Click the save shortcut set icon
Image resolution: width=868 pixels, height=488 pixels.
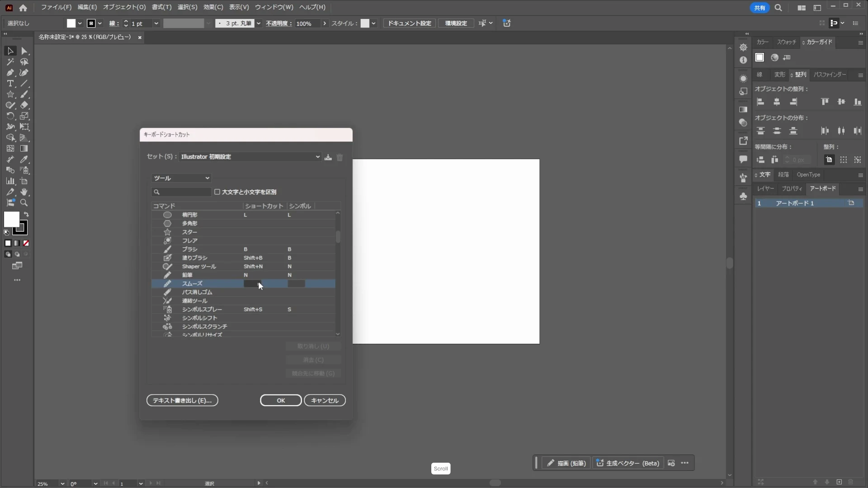coord(328,157)
